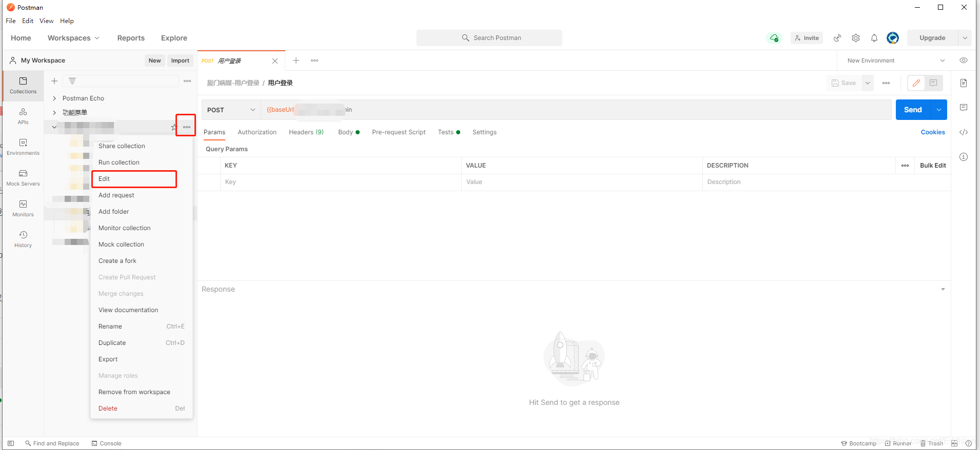Open the APIs sidebar panel

tap(23, 116)
